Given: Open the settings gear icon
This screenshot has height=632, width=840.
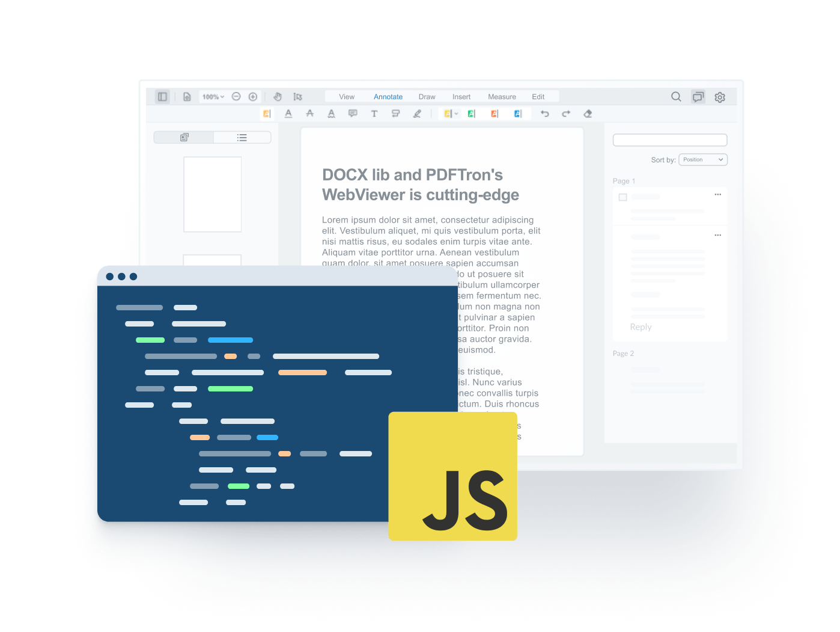Looking at the screenshot, I should [x=720, y=97].
